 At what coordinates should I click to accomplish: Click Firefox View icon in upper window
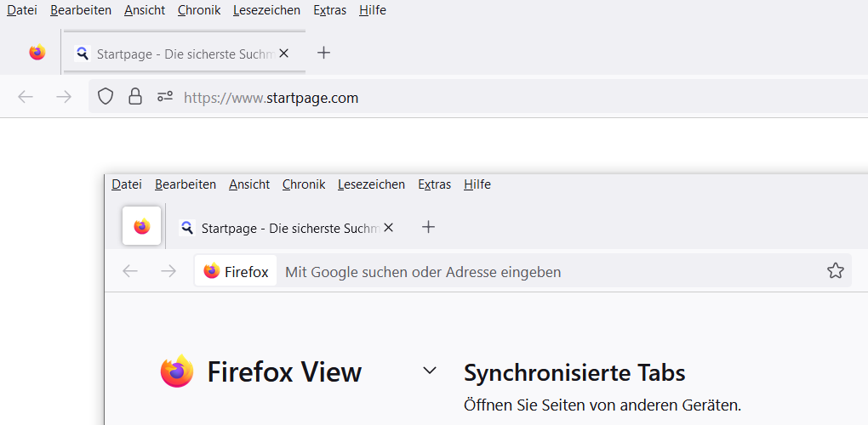[37, 53]
